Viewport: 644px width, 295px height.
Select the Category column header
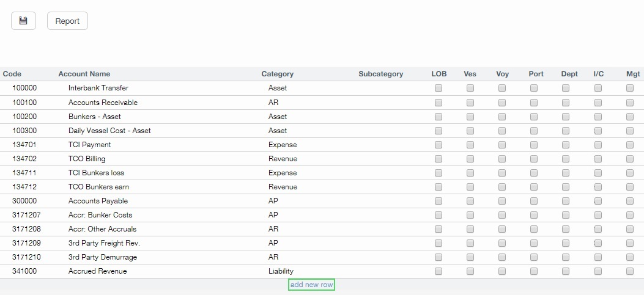(x=277, y=74)
